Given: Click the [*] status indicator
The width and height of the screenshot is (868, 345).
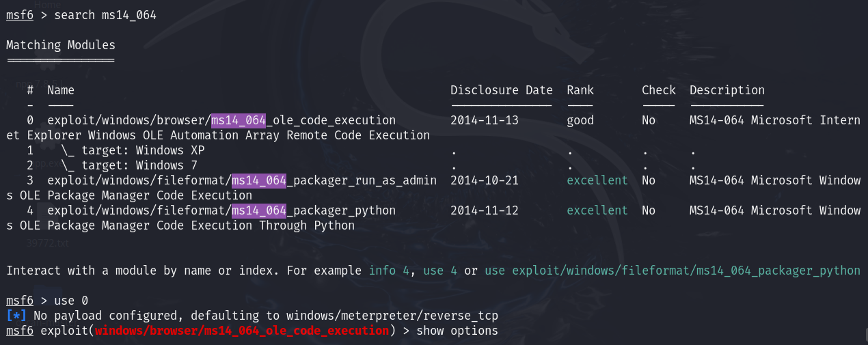Looking at the screenshot, I should click(x=16, y=316).
